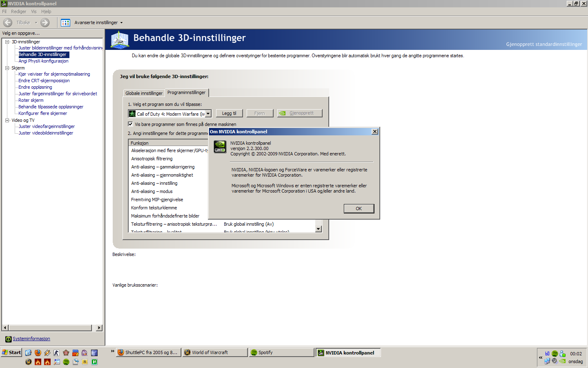
Task: Open uTorrent from quick launch
Action: (x=94, y=362)
